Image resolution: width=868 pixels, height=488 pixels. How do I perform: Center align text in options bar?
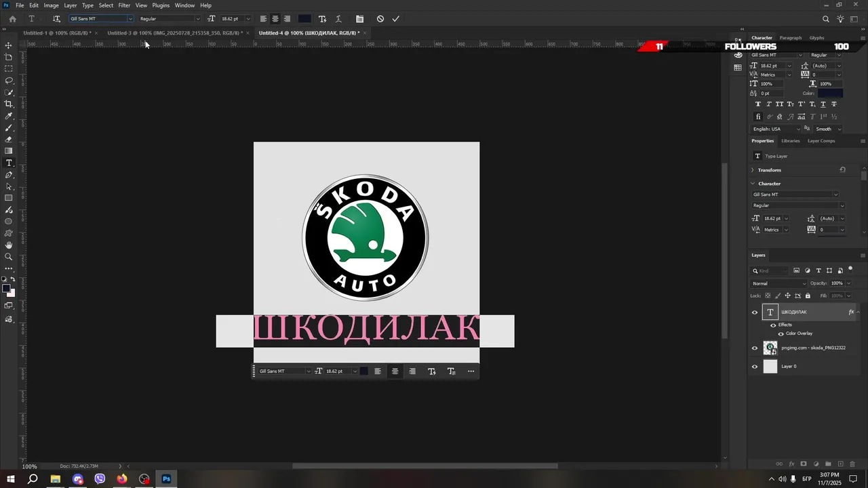275,19
